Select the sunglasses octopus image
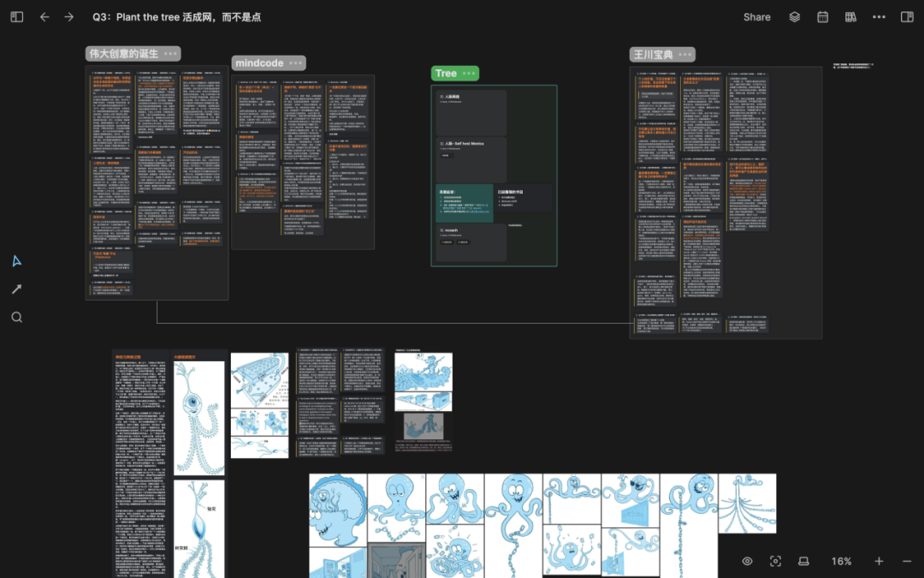This screenshot has width=924, height=578. coord(630,500)
